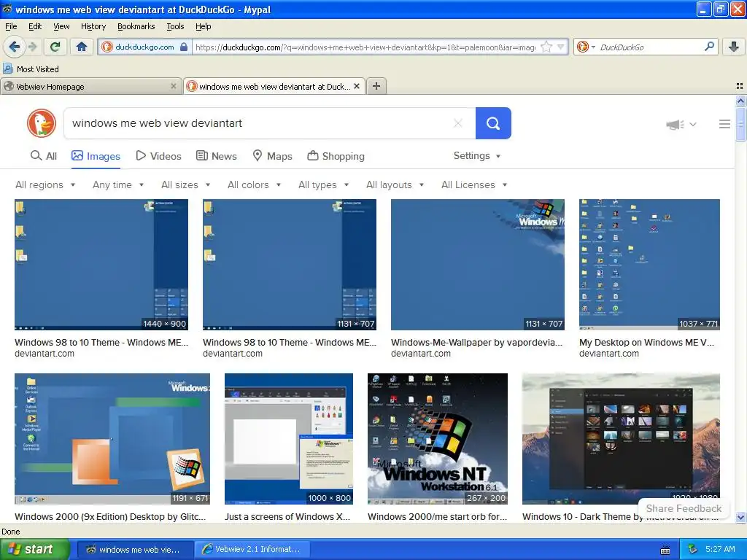Open Windows 10 Dark Theme thumbnail
The image size is (747, 560).
click(621, 438)
